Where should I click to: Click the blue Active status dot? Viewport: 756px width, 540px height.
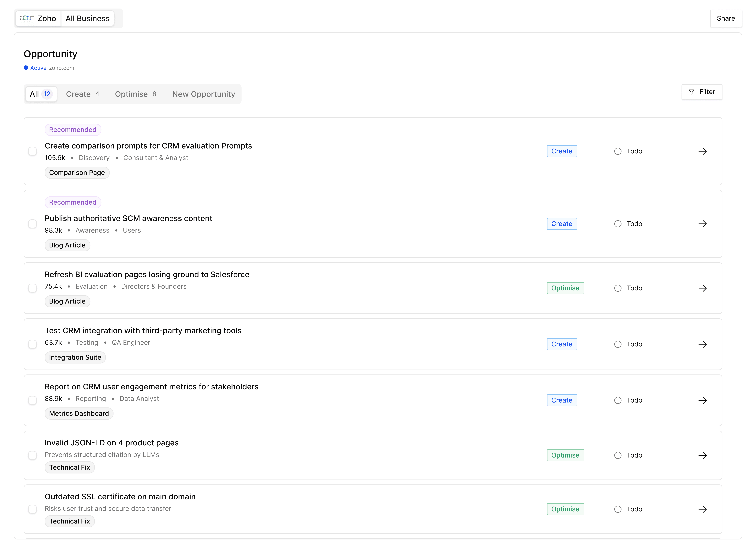coord(26,68)
